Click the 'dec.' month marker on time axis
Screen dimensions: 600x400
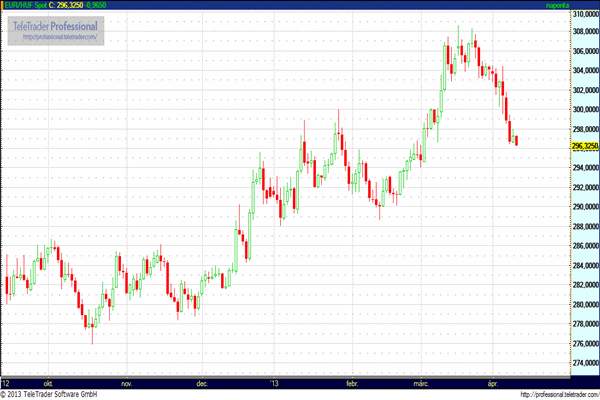pyautogui.click(x=202, y=383)
